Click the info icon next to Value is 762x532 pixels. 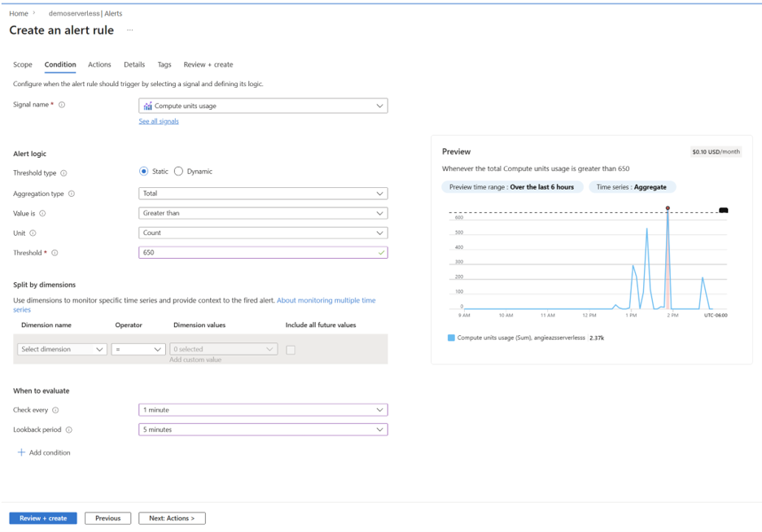click(x=42, y=213)
